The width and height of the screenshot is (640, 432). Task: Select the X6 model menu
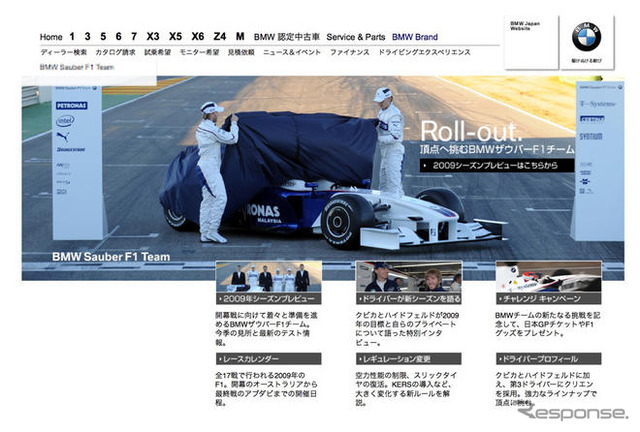(x=198, y=37)
